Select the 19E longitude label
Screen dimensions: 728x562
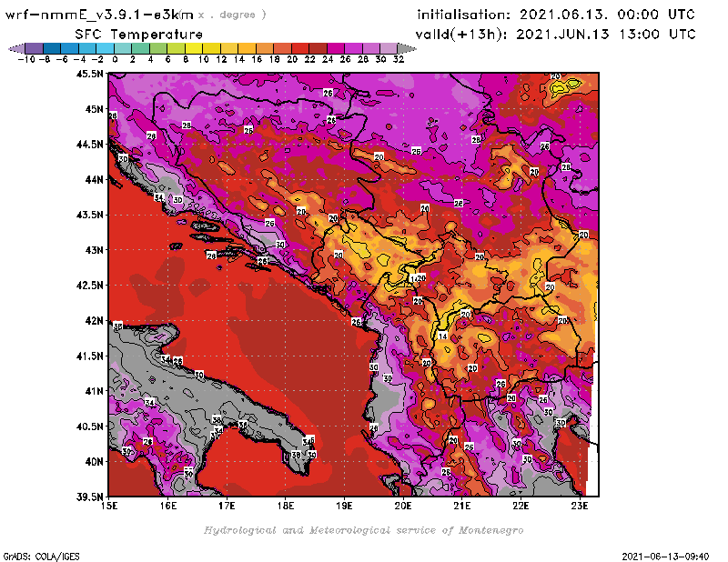tap(345, 506)
